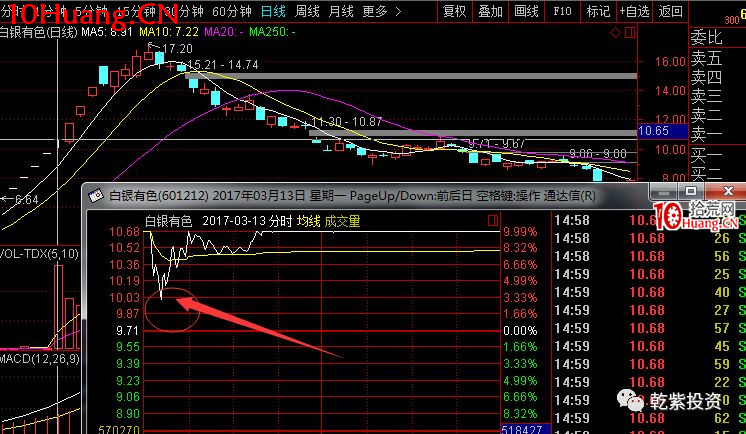Click the 买一 order row

tap(706, 155)
